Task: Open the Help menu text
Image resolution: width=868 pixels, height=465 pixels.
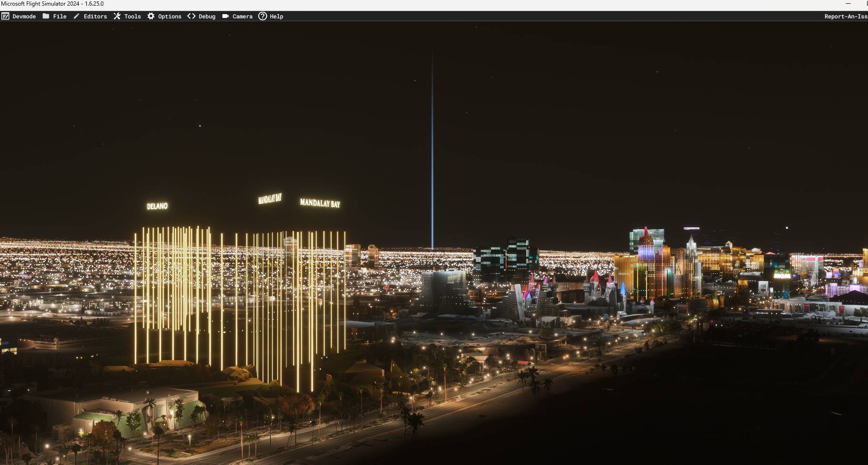Action: (276, 17)
